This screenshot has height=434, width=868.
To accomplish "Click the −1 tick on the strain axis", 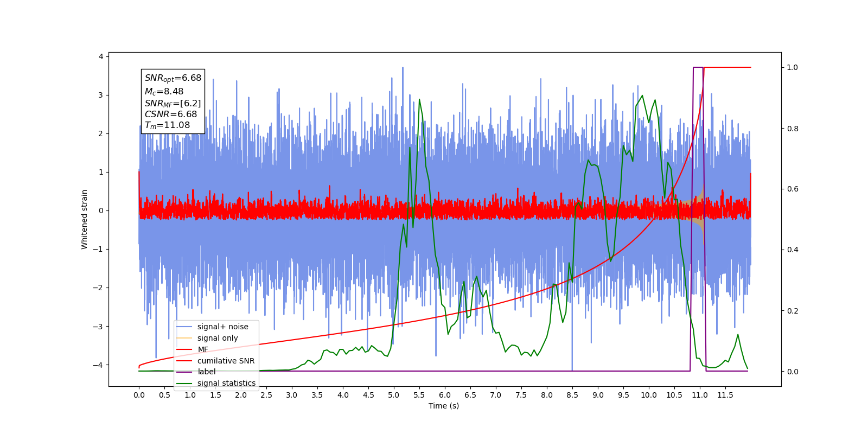I will click(98, 249).
